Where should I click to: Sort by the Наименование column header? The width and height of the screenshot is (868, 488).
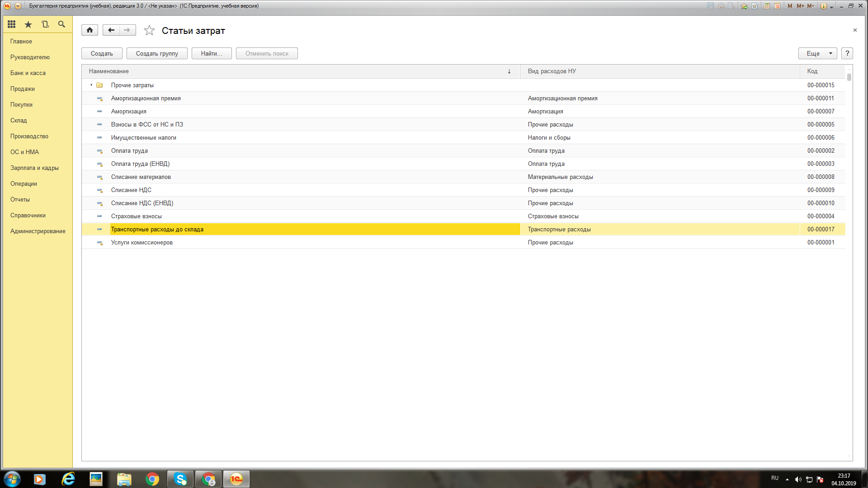point(109,71)
